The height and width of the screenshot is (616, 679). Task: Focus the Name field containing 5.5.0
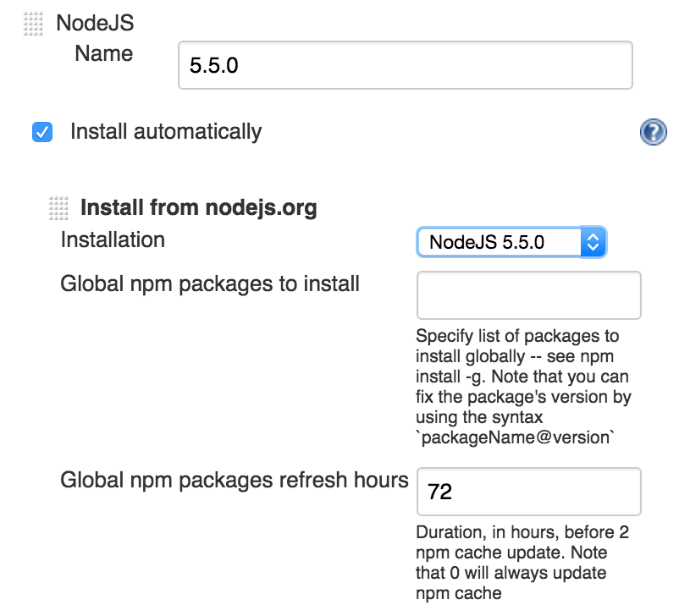[406, 65]
